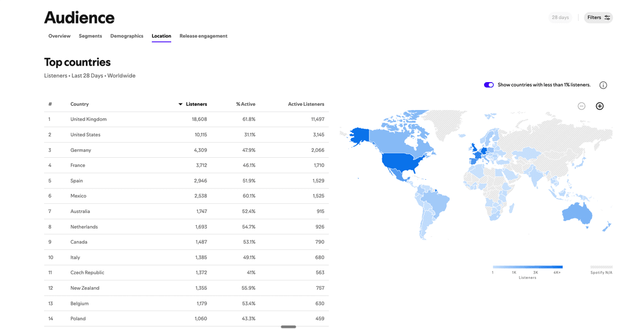Screen dimensions: 644x330
Task: Click the Spotify N/A legend swatch
Action: coord(601,267)
